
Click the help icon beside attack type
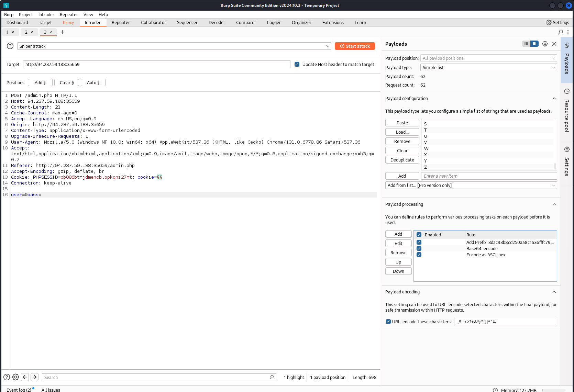(x=10, y=46)
